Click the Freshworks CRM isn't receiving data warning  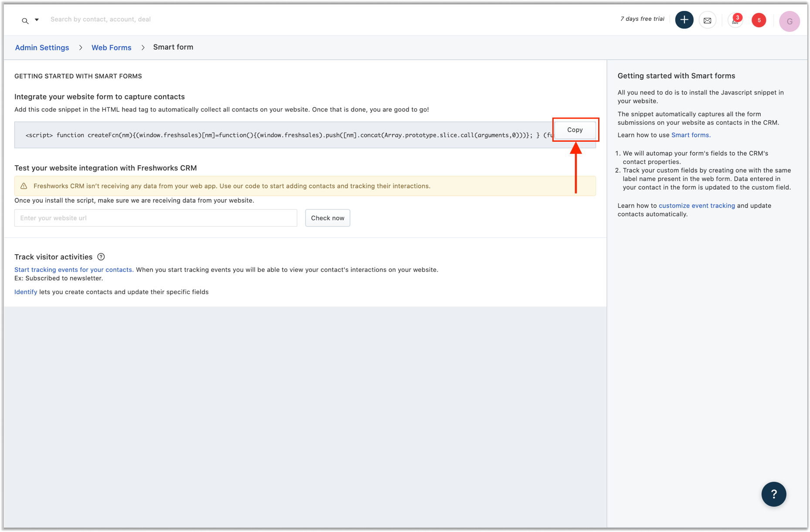[x=305, y=186]
